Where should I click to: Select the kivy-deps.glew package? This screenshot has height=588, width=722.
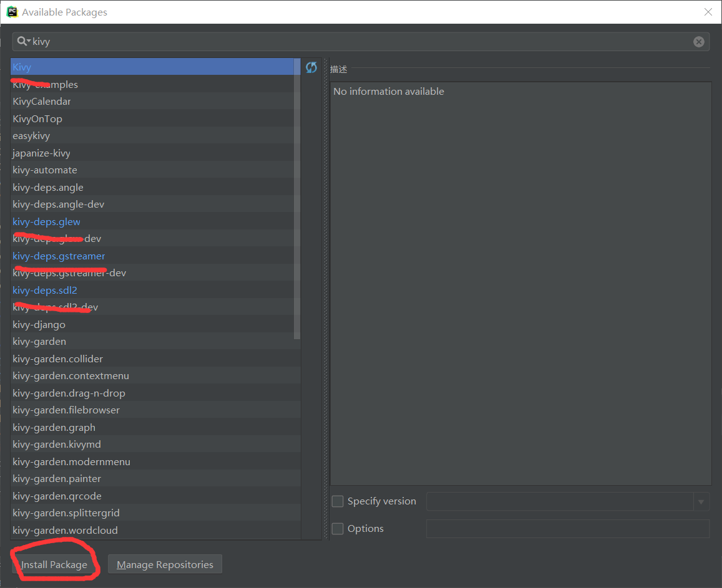[x=155, y=222]
